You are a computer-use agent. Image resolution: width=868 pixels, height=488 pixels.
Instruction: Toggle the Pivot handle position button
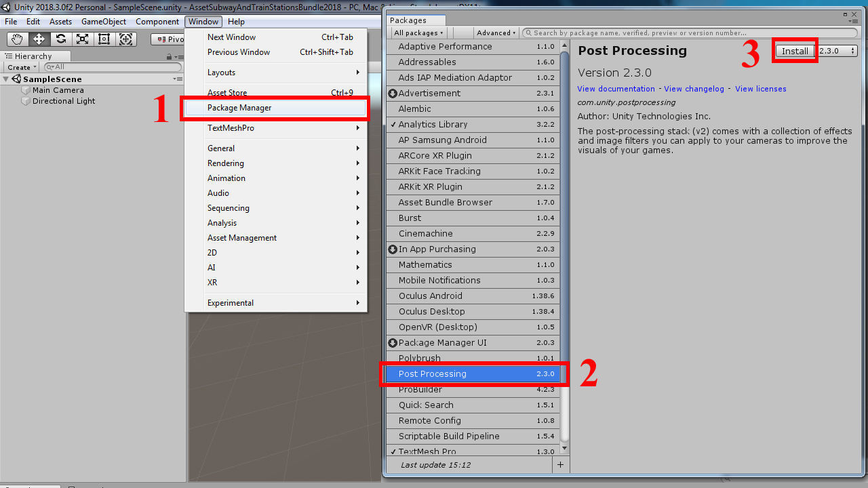[168, 39]
